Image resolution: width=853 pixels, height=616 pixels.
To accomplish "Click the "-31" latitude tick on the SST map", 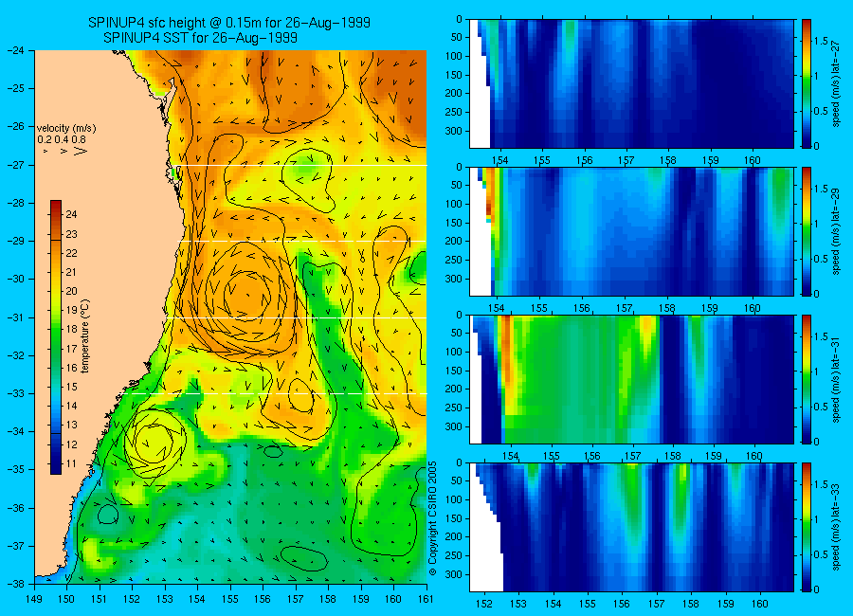I will click(16, 317).
